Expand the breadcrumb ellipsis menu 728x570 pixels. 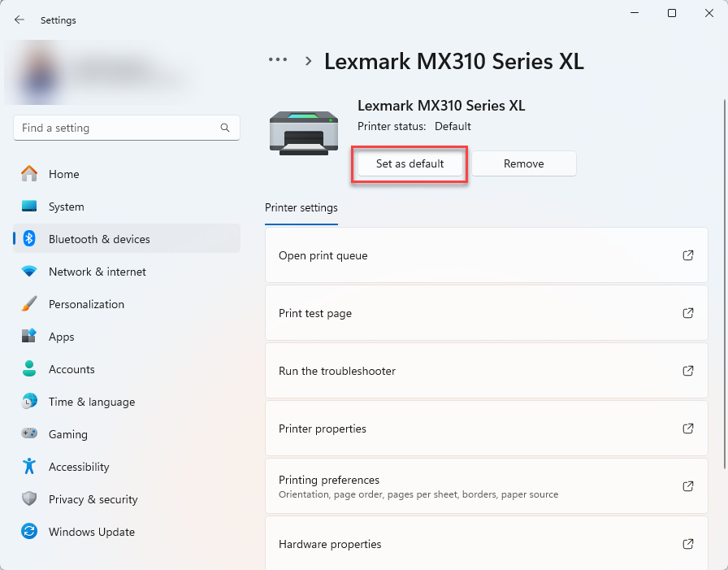pyautogui.click(x=278, y=60)
